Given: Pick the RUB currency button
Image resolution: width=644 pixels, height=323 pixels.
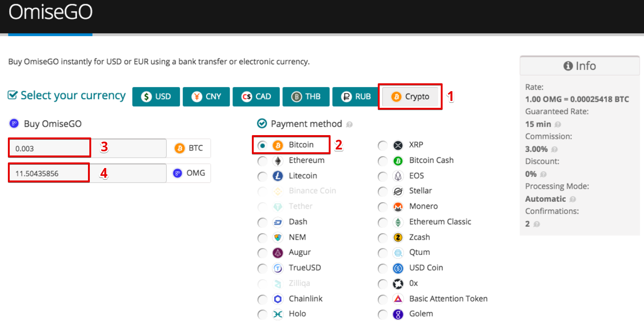Looking at the screenshot, I should click(356, 97).
